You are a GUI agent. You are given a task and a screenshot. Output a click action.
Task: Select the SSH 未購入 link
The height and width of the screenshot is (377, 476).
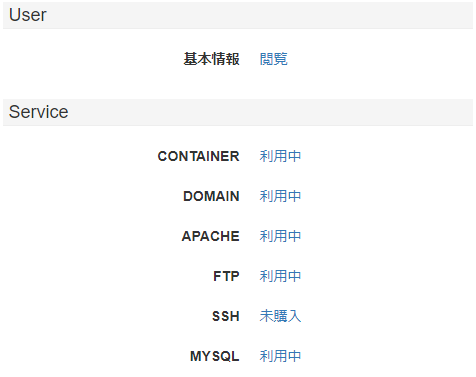(280, 316)
